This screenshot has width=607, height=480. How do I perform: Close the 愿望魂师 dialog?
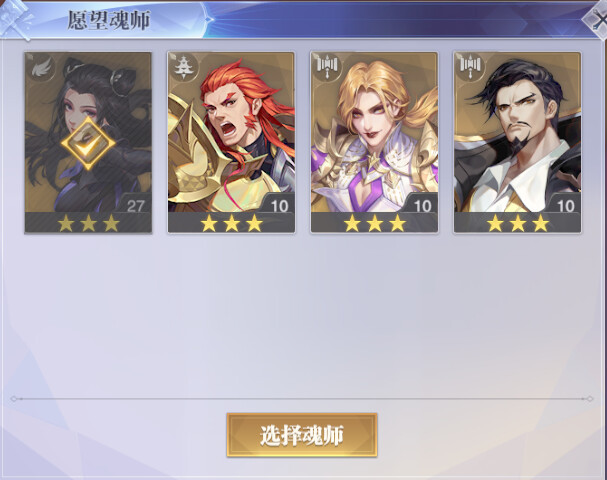tap(597, 21)
